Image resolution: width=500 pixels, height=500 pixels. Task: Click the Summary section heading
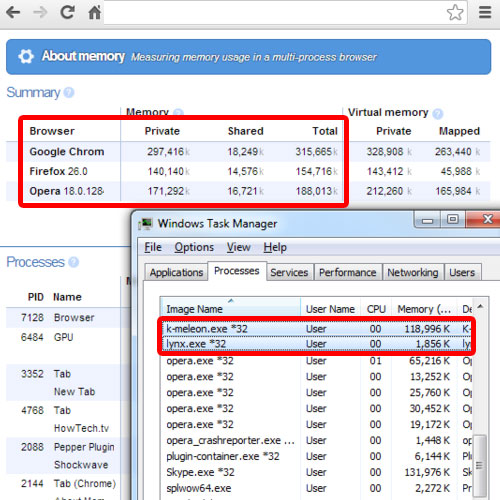click(x=33, y=92)
